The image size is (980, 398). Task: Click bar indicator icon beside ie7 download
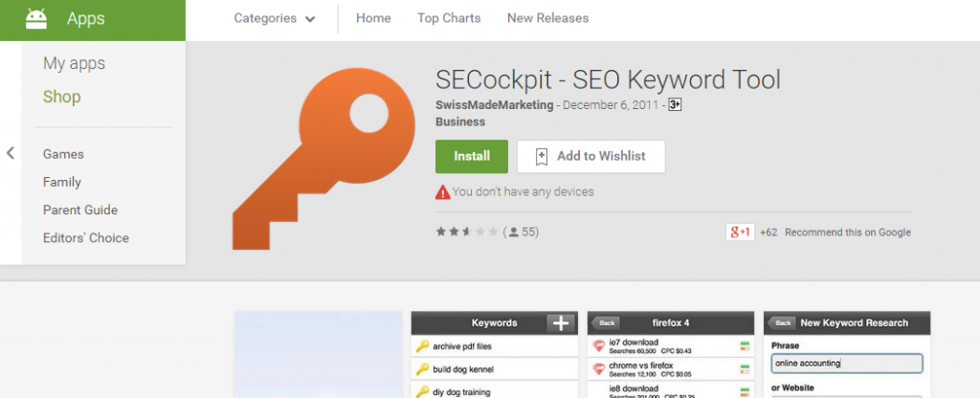point(745,346)
